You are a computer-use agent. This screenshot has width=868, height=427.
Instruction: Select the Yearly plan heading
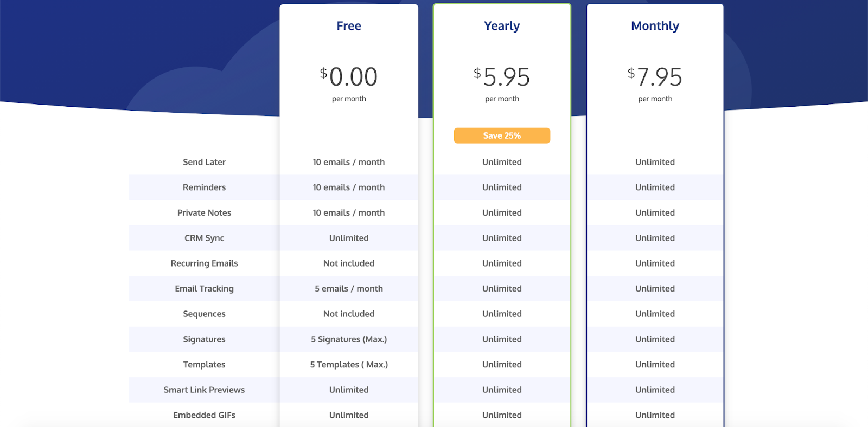(502, 26)
